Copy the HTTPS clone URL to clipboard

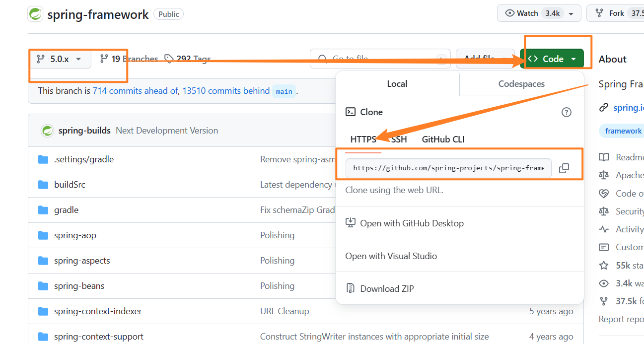pos(564,168)
